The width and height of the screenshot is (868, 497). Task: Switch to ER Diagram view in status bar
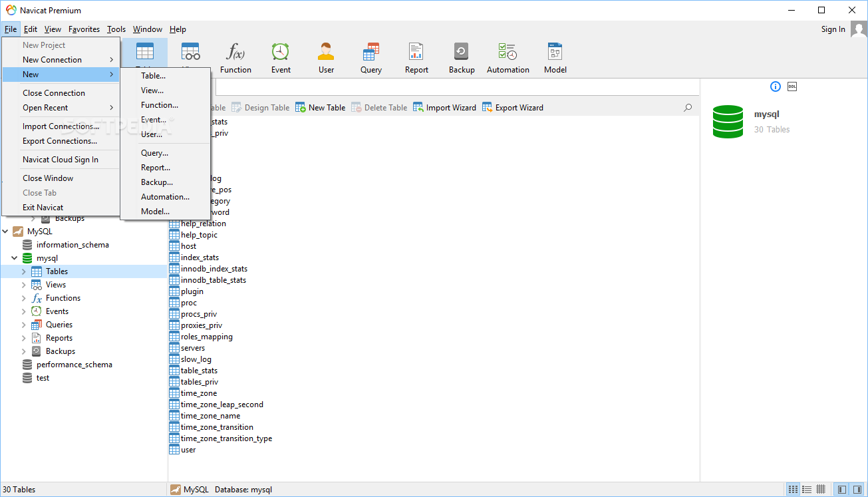(x=821, y=489)
